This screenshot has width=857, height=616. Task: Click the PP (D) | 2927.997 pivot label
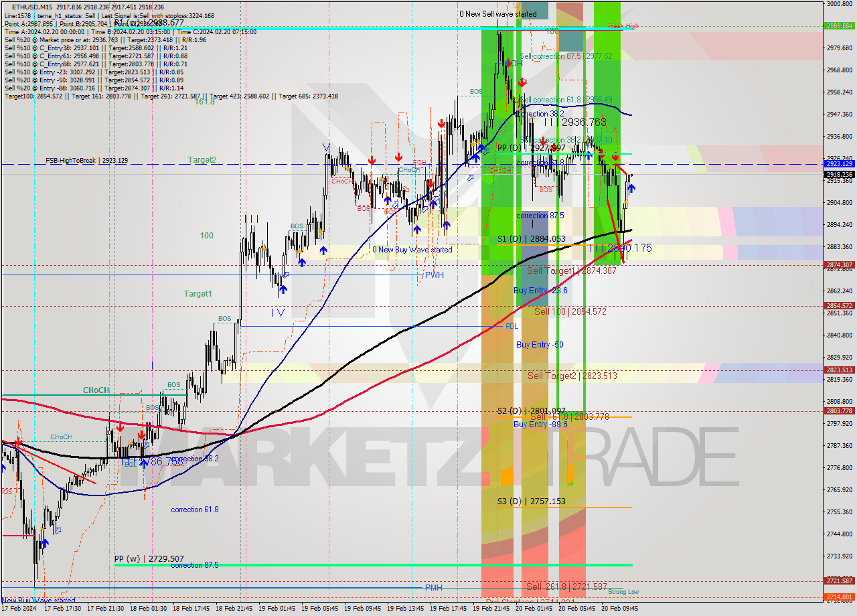pyautogui.click(x=532, y=148)
